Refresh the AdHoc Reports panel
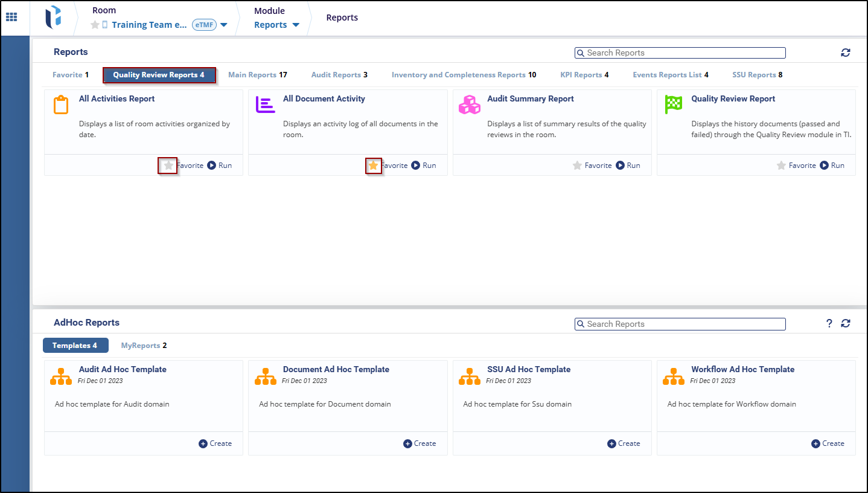The height and width of the screenshot is (493, 868). click(x=846, y=324)
